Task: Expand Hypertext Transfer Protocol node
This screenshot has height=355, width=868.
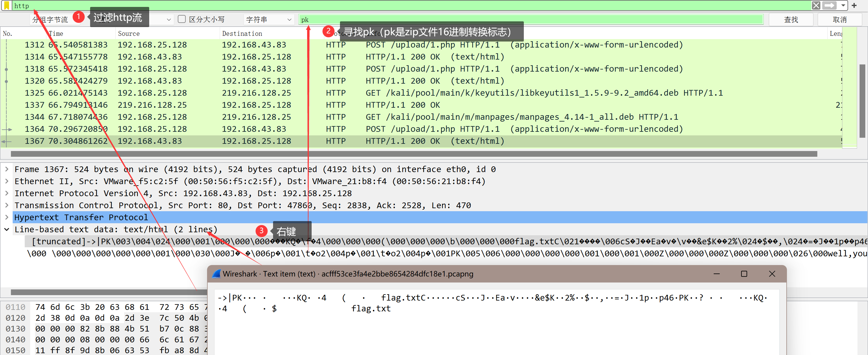Action: tap(6, 218)
